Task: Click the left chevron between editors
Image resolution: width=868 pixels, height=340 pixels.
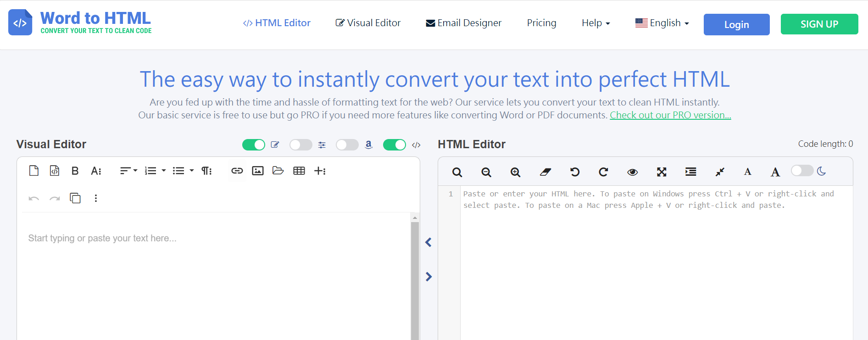Action: tap(428, 242)
